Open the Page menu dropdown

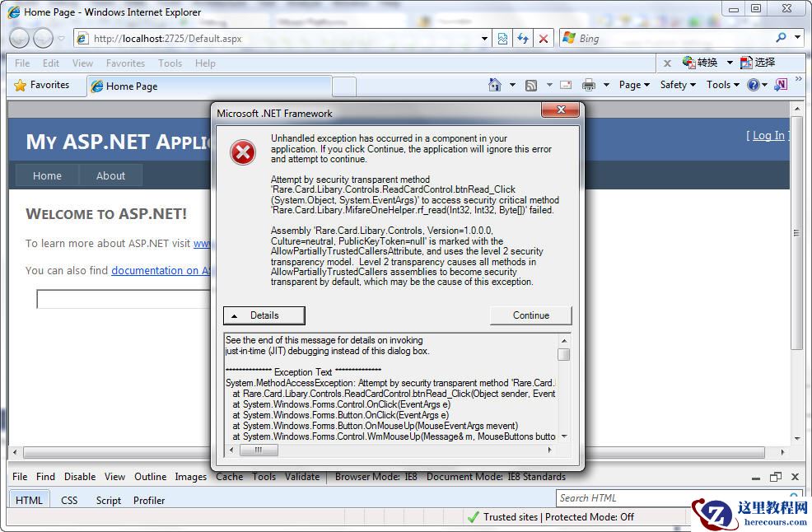(x=634, y=85)
